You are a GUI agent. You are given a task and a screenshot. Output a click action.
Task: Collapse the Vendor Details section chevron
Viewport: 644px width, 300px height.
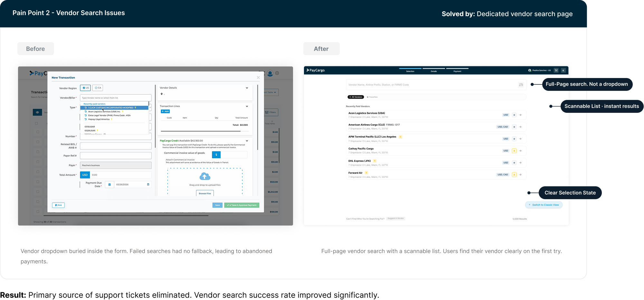247,88
